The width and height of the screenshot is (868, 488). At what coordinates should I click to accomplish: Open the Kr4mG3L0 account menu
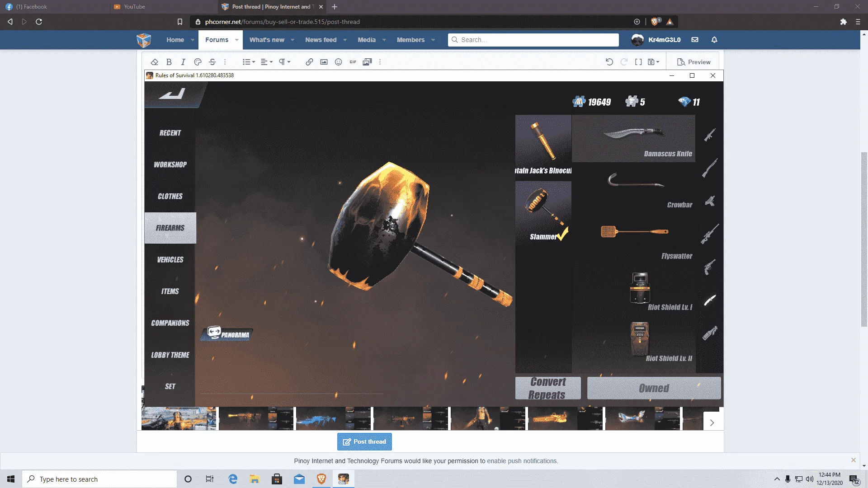(656, 40)
